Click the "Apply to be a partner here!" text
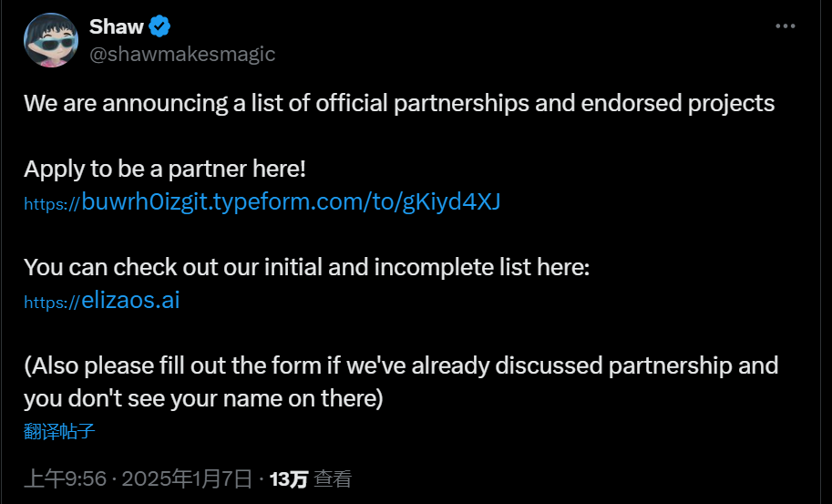The height and width of the screenshot is (504, 832). point(165,169)
